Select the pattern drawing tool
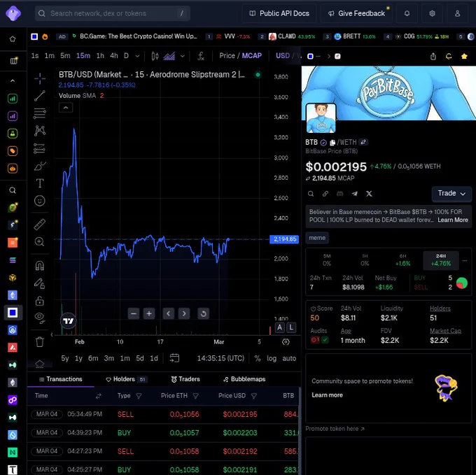 (x=40, y=131)
